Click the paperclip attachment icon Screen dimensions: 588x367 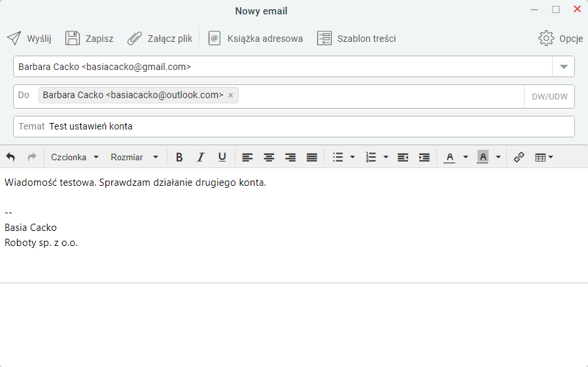coord(135,39)
